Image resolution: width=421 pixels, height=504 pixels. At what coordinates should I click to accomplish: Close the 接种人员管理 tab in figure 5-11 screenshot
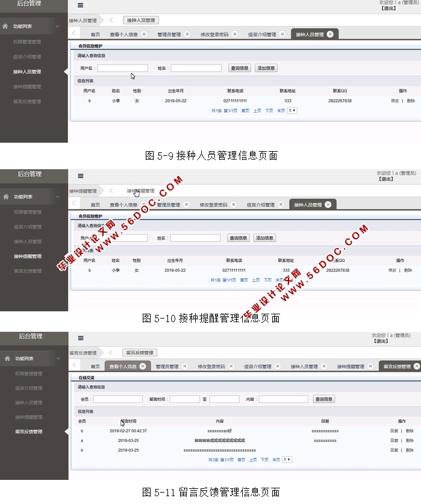[324, 366]
